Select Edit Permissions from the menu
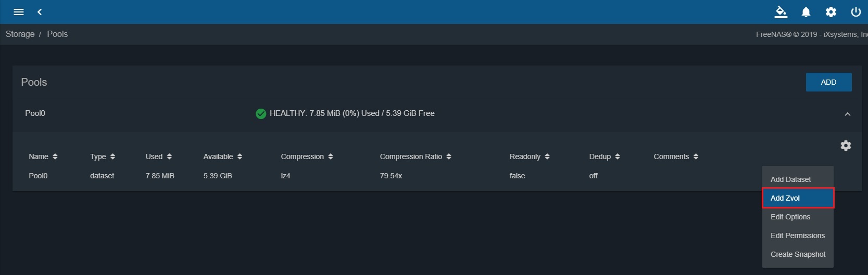Screen dimensions: 868x275 [797, 235]
